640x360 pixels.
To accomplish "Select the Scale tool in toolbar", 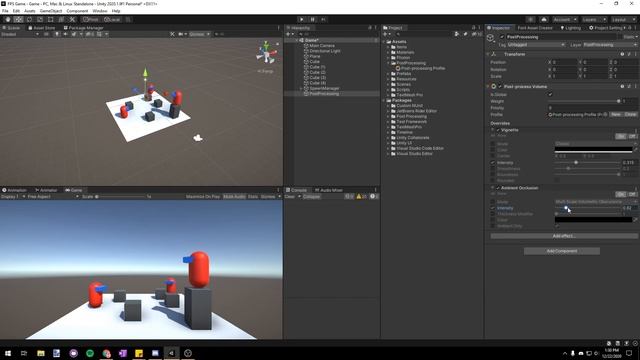I will click(40, 19).
